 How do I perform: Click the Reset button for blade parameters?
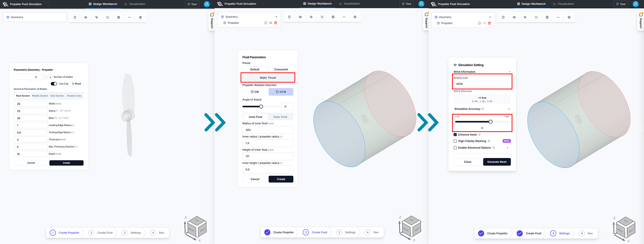pyautogui.click(x=77, y=84)
